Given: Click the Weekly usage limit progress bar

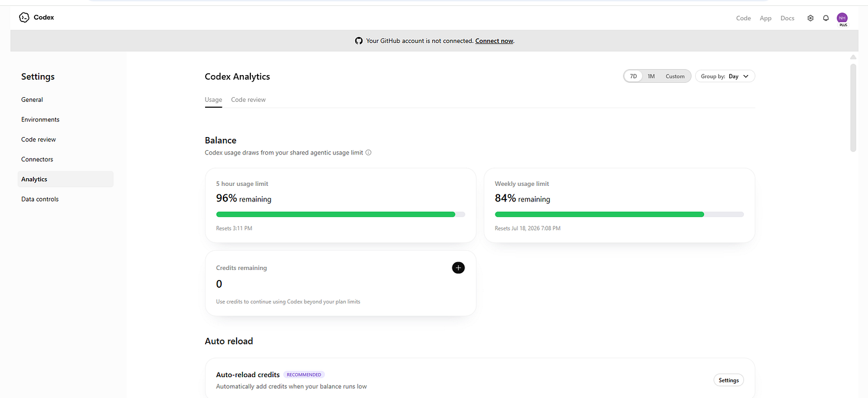Looking at the screenshot, I should (619, 214).
